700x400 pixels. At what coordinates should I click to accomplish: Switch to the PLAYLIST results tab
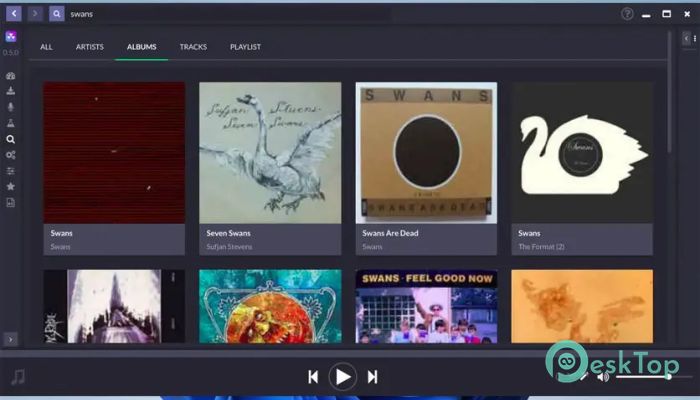click(x=246, y=47)
